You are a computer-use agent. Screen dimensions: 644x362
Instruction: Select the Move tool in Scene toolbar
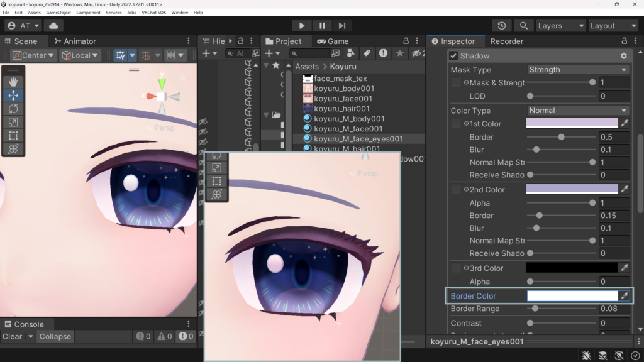[13, 96]
